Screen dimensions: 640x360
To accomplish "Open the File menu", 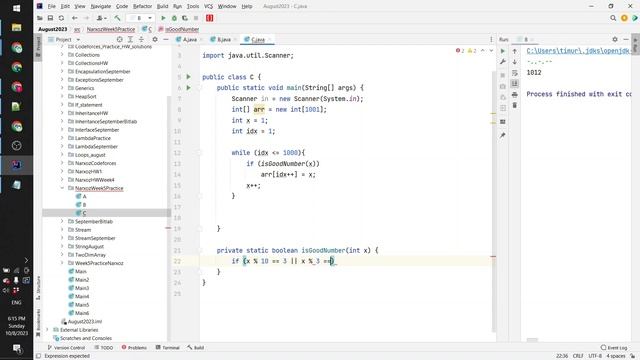I will pos(51,6).
